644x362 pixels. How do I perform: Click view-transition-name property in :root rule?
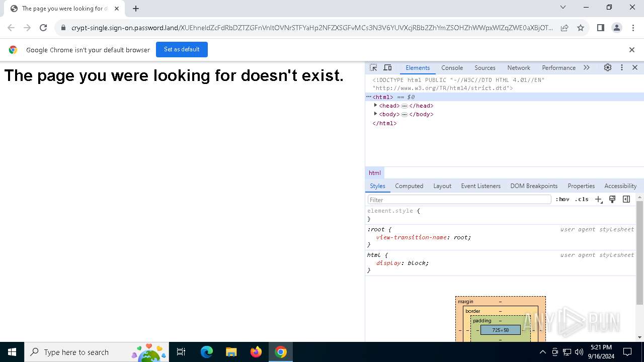[411, 237]
